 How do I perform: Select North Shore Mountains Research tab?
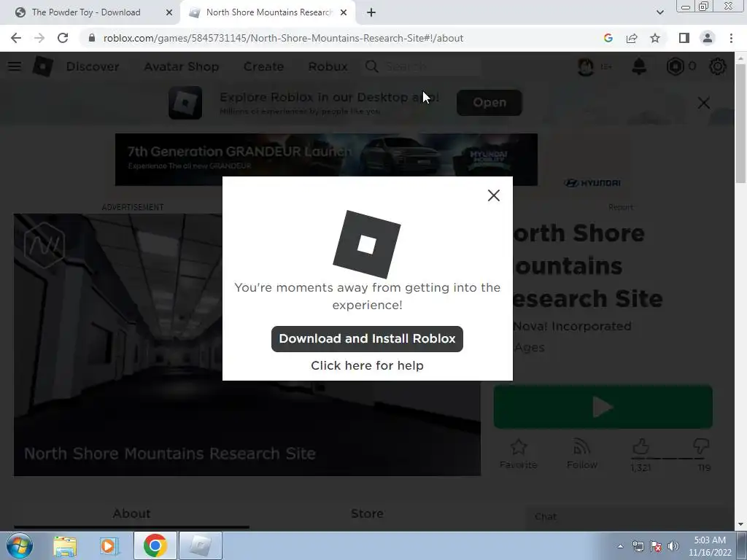point(268,12)
